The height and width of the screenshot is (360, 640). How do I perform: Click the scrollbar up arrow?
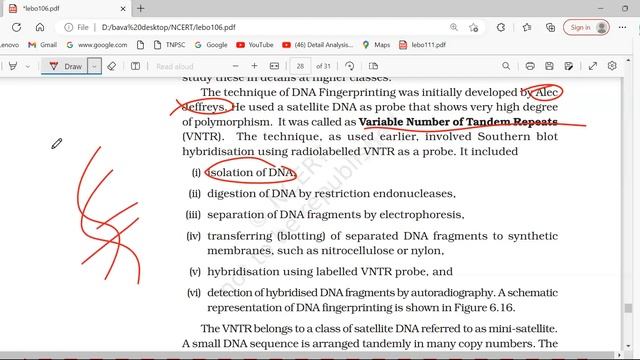tap(628, 60)
